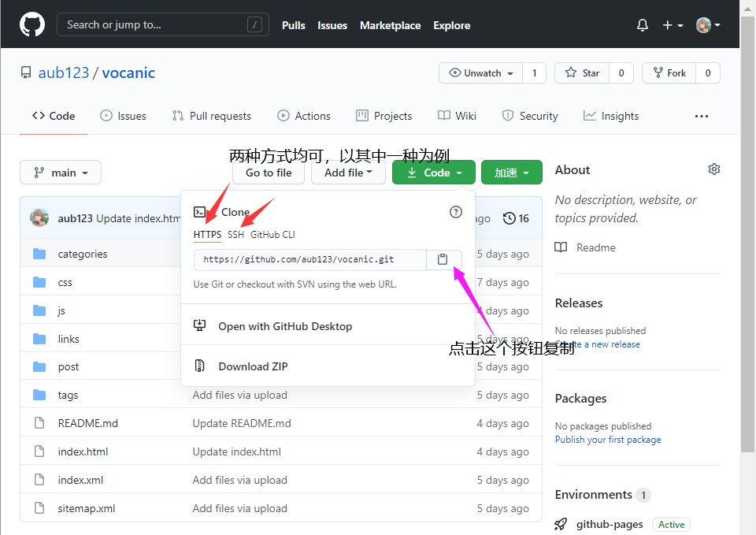Open the notifications bell

click(x=643, y=25)
